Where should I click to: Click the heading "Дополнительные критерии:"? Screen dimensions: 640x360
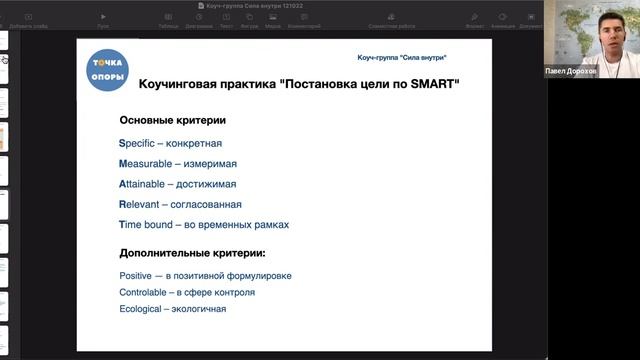point(192,253)
